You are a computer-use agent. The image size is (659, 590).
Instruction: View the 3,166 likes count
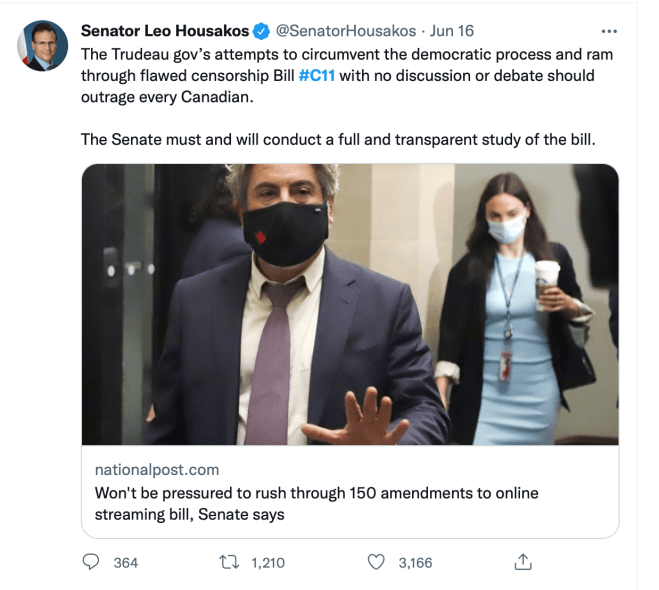[x=415, y=563]
